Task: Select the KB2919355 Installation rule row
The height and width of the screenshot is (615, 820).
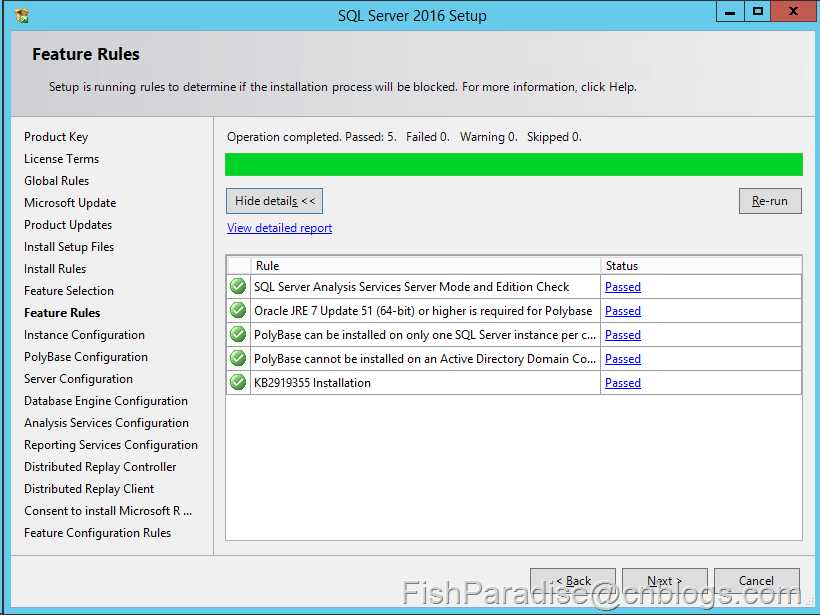Action: pos(514,383)
